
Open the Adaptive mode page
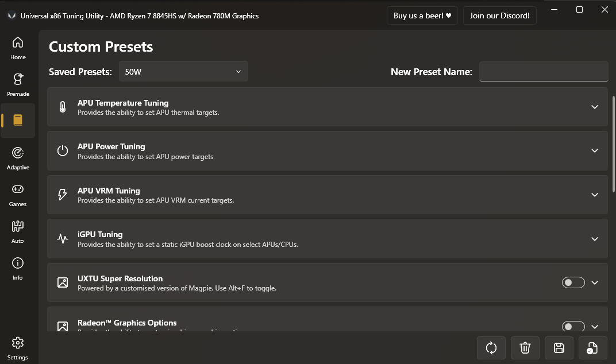pyautogui.click(x=18, y=158)
